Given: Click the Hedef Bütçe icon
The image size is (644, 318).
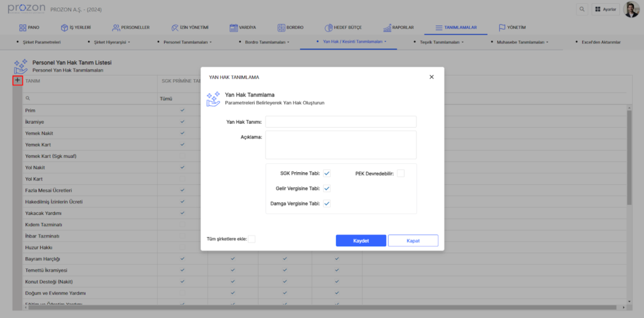Looking at the screenshot, I should point(329,28).
